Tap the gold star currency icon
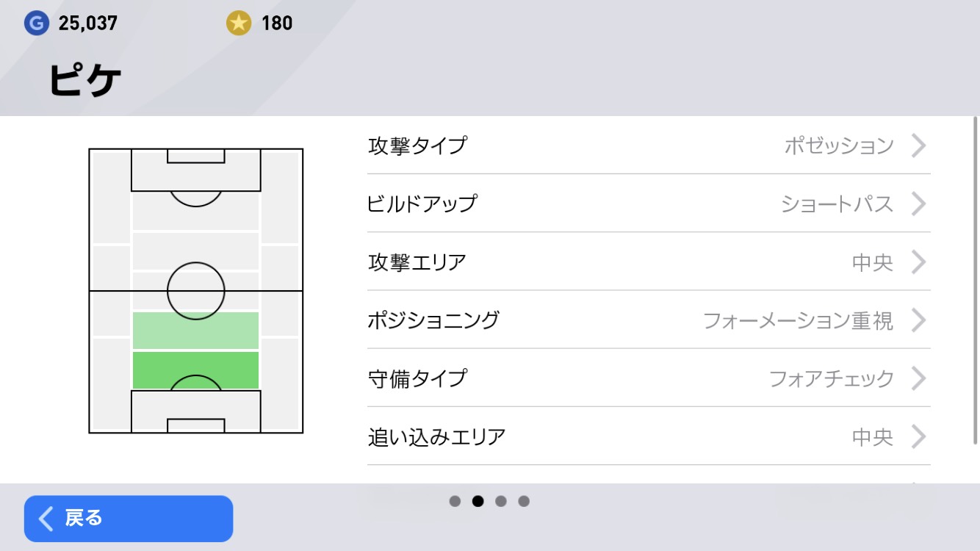Image resolution: width=980 pixels, height=551 pixels. [238, 24]
